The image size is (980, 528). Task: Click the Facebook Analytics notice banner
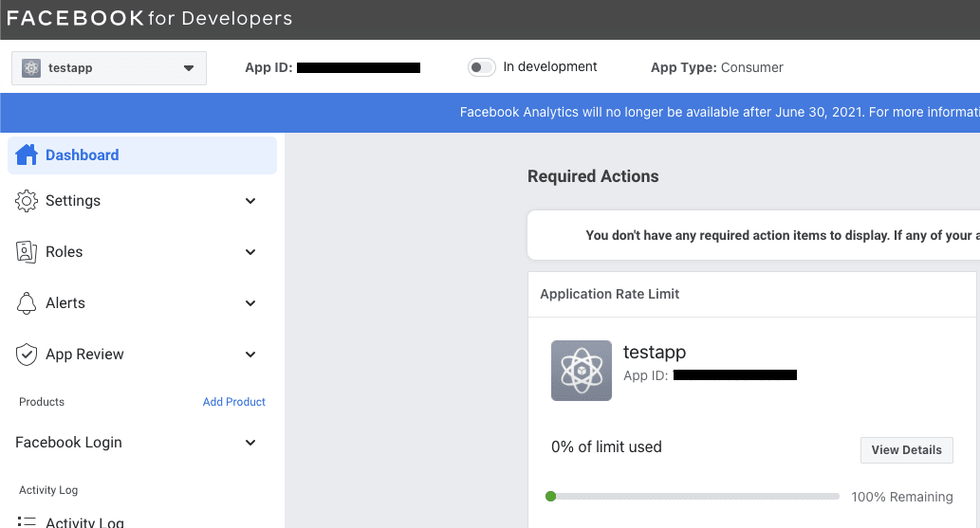[490, 113]
